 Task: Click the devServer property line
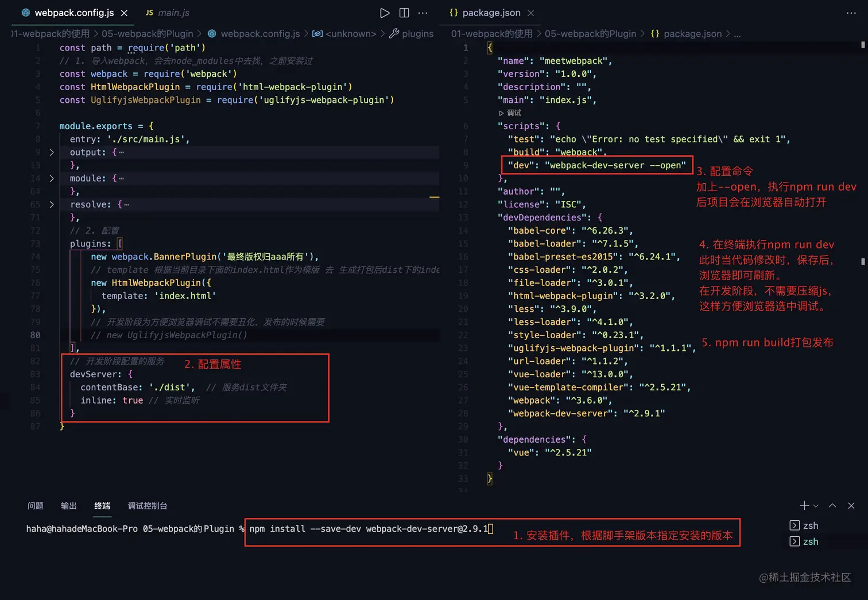click(x=101, y=374)
